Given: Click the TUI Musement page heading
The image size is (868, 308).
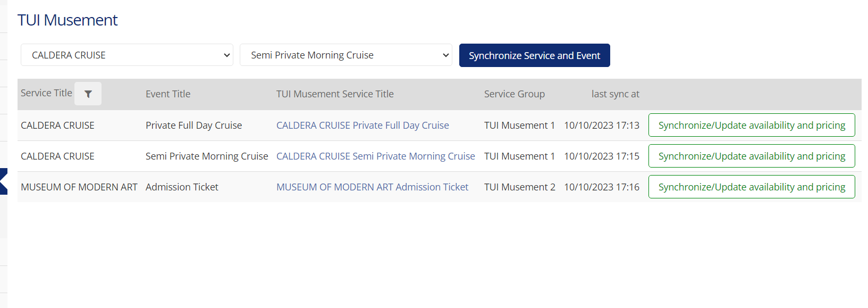Looking at the screenshot, I should coord(68,20).
